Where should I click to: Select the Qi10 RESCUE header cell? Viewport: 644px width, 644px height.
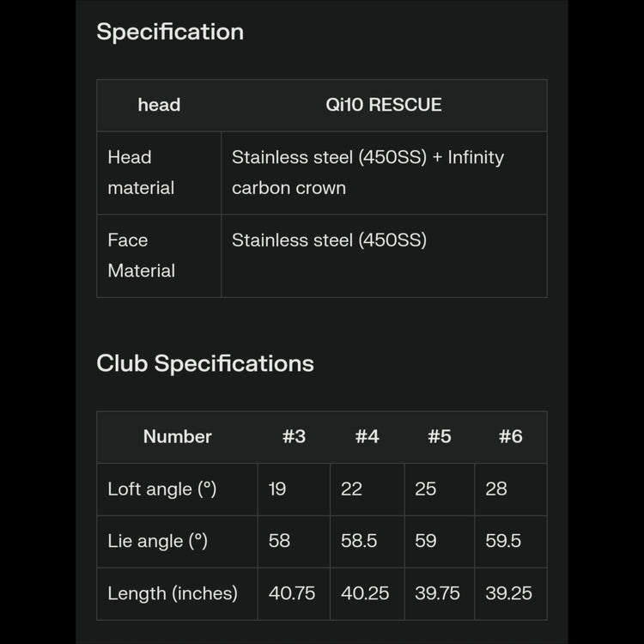click(383, 105)
